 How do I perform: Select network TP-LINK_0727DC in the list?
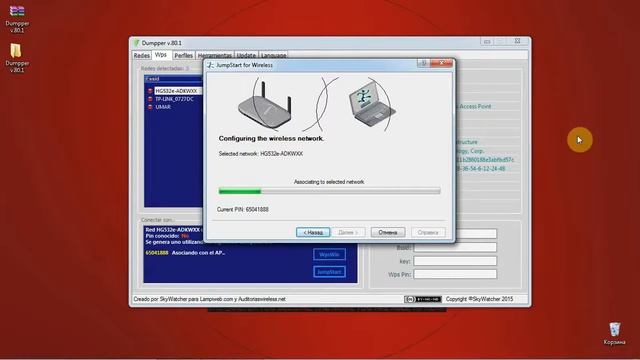point(174,99)
